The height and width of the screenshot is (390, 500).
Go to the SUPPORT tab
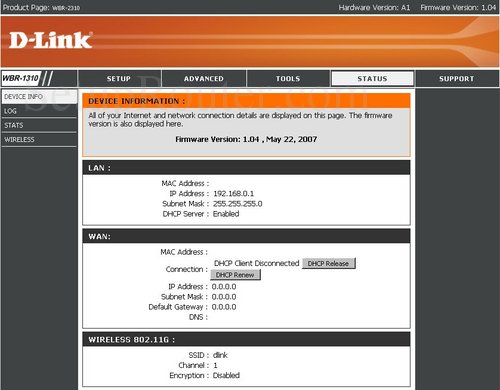pos(457,79)
